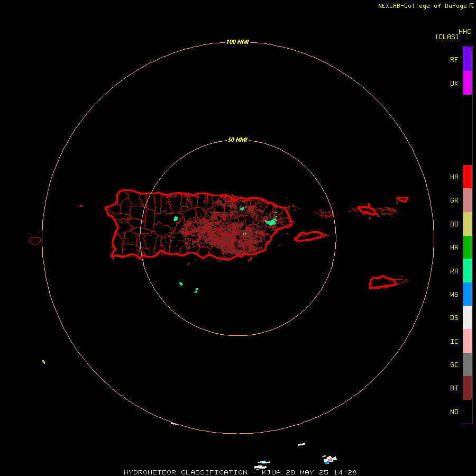Click the large green rain echo near east coast
Screen dimensions: 476x476
point(271,222)
